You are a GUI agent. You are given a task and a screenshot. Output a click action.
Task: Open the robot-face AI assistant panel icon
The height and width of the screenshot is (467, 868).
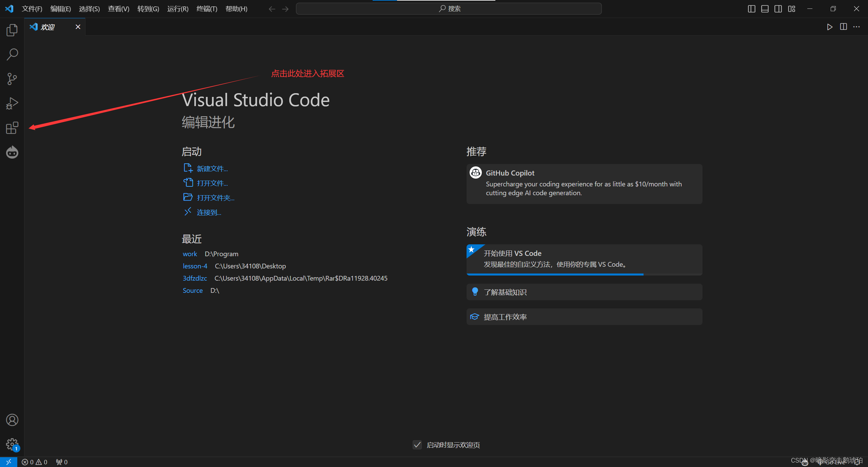coord(12,153)
